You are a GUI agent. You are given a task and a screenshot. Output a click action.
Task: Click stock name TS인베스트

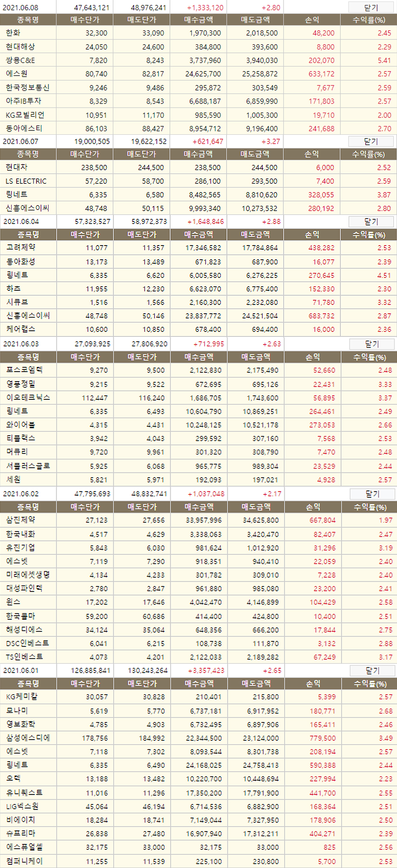coord(24,657)
